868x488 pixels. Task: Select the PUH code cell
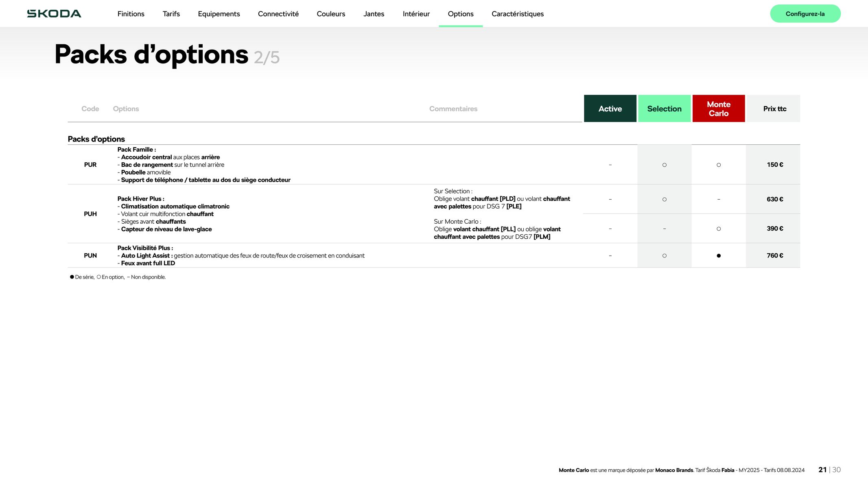90,214
